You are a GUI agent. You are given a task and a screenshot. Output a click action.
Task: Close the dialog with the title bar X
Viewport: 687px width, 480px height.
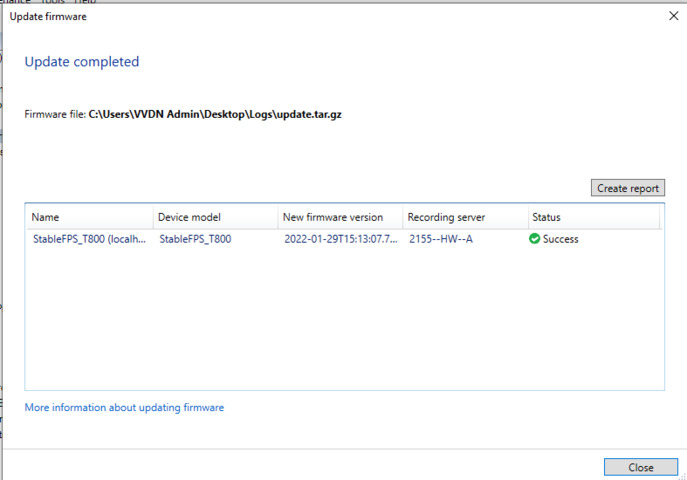672,16
